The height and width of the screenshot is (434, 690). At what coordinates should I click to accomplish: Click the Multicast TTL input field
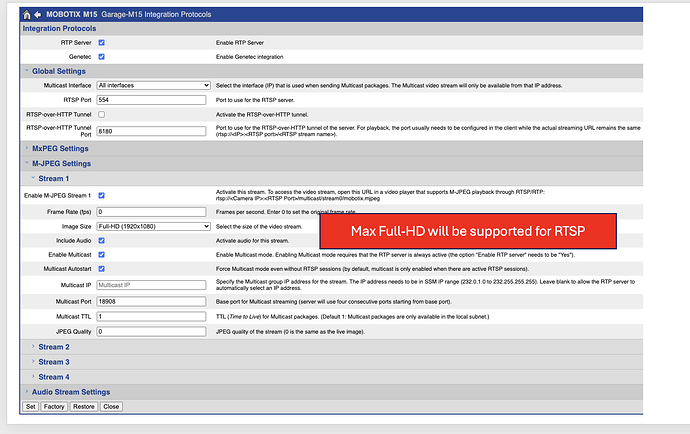coord(151,316)
